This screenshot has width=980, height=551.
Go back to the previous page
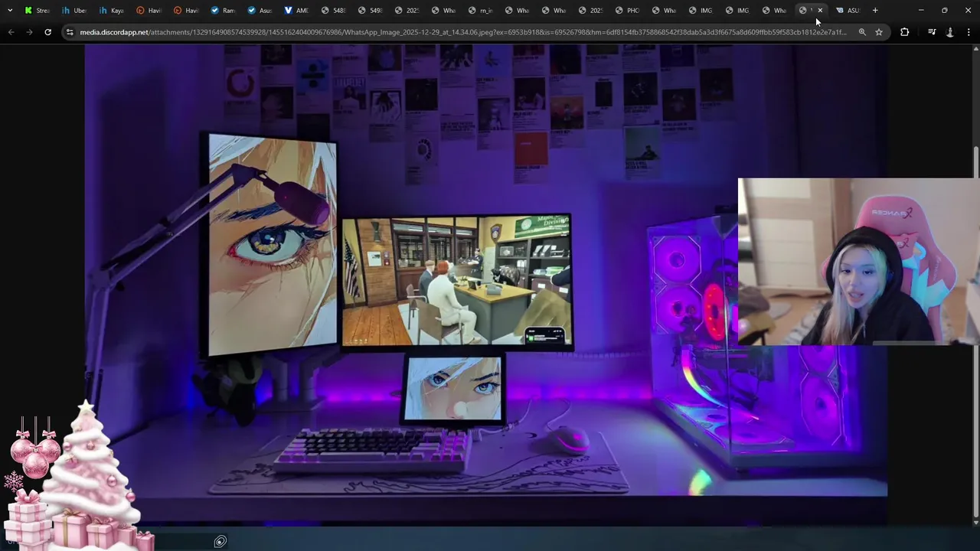coord(11,32)
